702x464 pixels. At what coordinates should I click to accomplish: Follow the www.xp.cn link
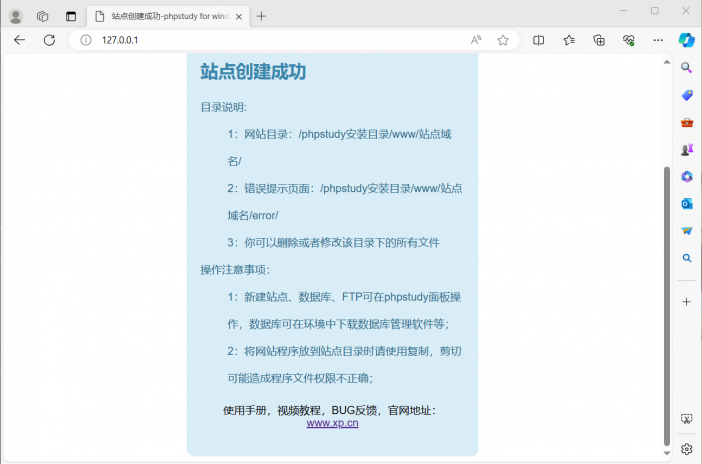point(333,423)
